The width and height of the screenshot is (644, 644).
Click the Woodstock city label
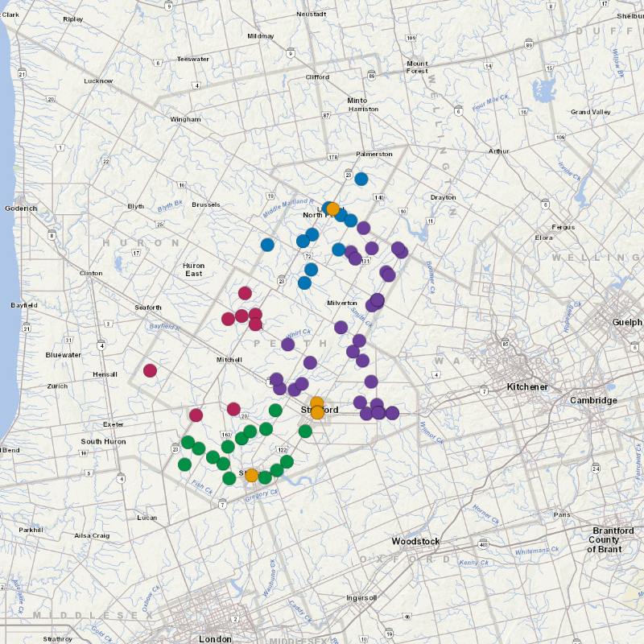point(415,541)
